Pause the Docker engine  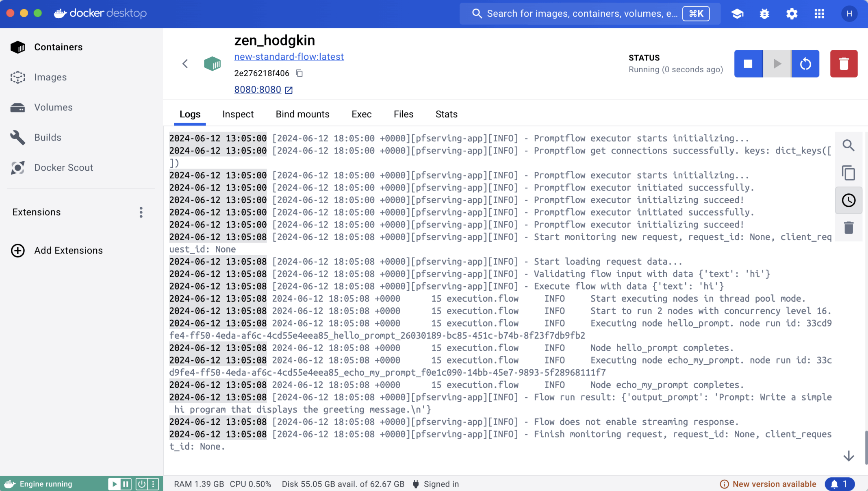pos(126,484)
